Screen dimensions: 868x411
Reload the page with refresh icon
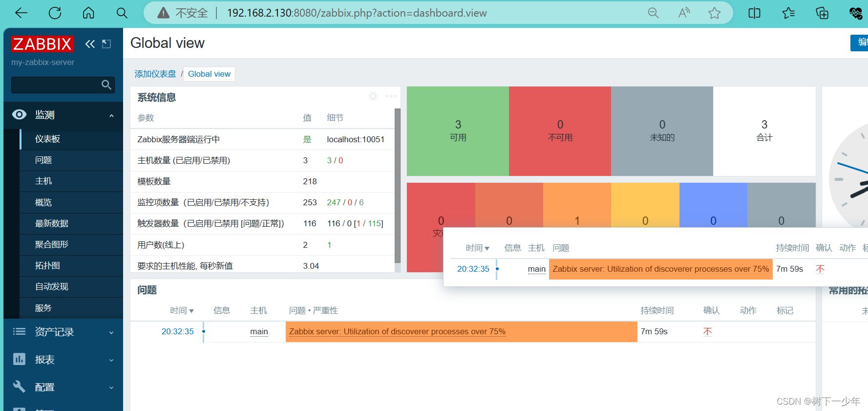(55, 13)
